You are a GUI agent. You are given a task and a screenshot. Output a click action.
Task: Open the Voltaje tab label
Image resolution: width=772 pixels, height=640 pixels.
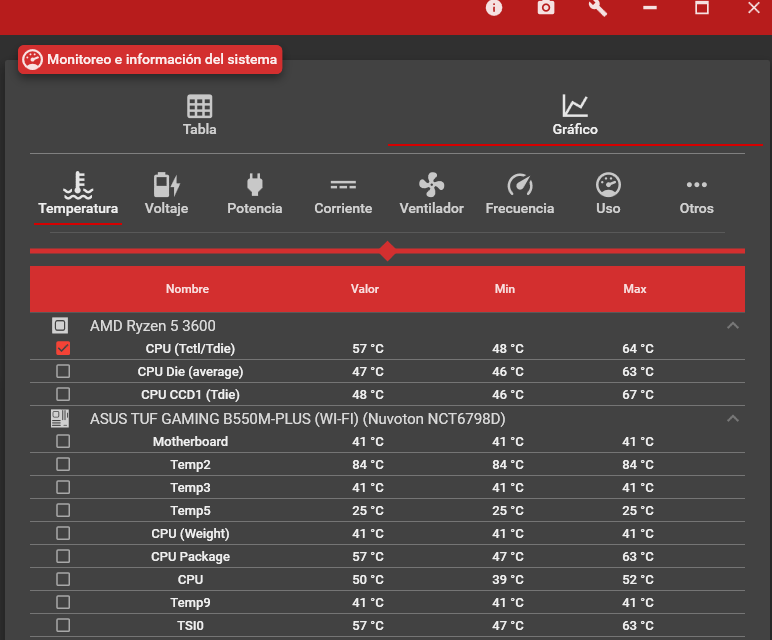pos(166,209)
